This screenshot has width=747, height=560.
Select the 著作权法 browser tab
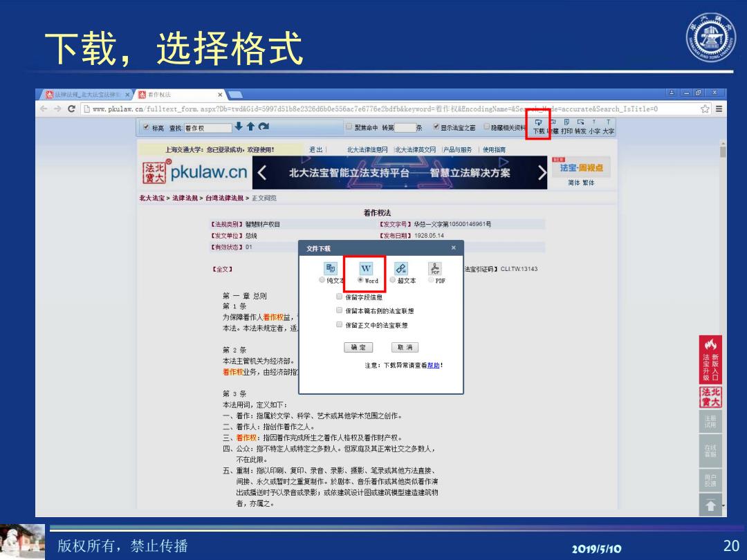pyautogui.click(x=180, y=95)
